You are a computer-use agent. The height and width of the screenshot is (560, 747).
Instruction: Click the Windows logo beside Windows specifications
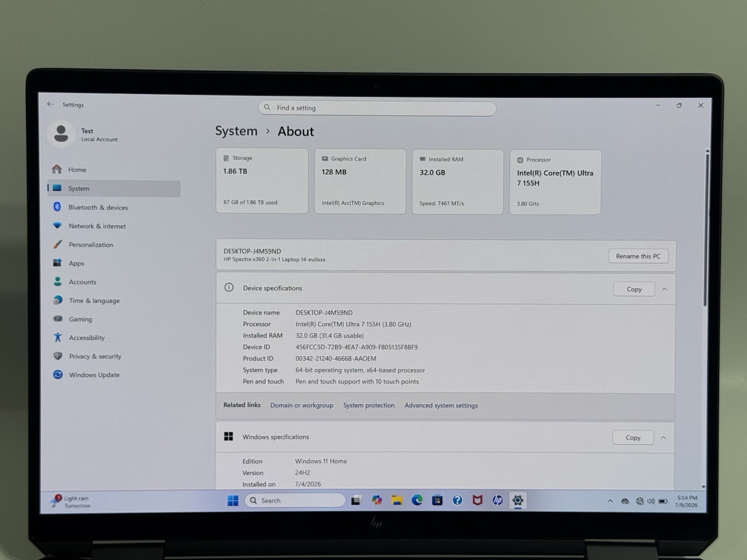point(228,436)
